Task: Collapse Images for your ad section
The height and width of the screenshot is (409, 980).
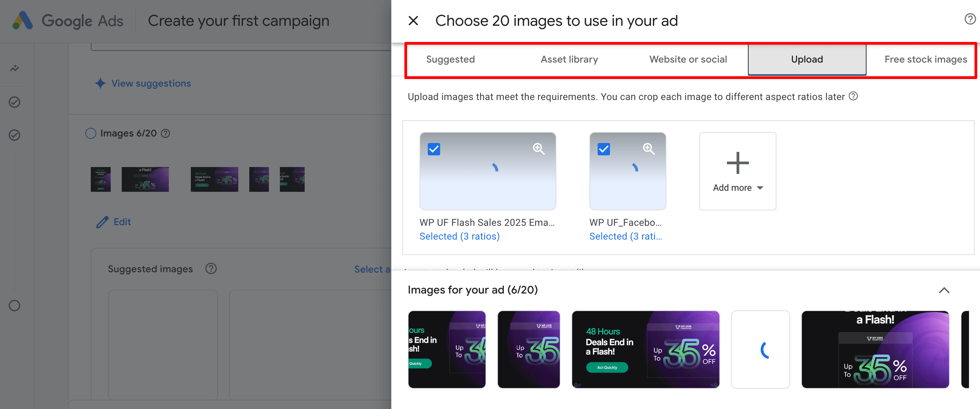Action: tap(944, 290)
